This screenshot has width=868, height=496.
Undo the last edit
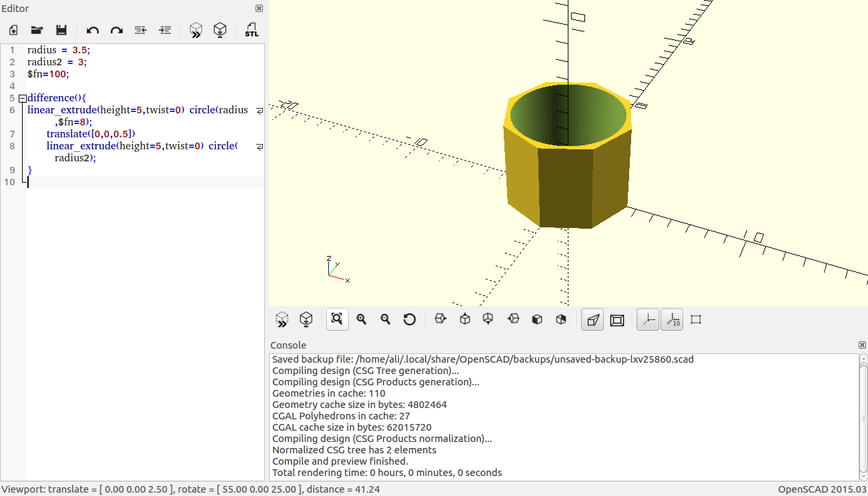[x=93, y=30]
